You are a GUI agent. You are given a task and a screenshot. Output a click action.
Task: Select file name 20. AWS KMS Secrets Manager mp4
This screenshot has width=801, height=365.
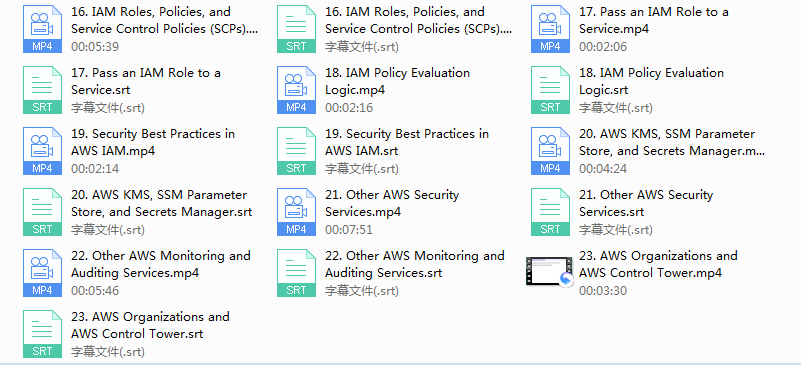(672, 142)
